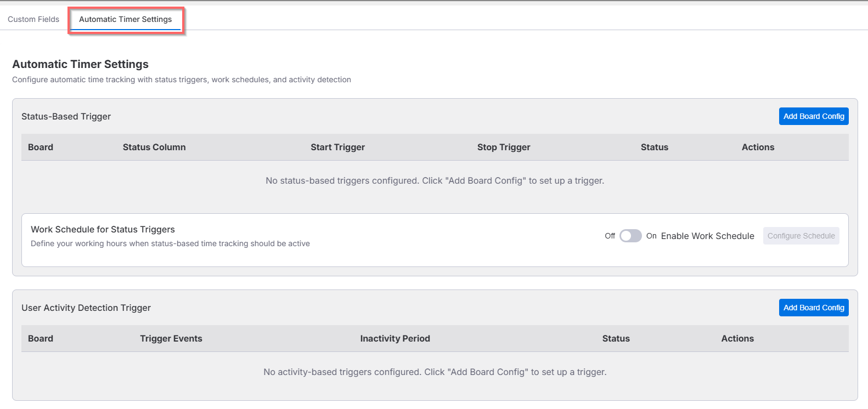Toggle the Enable Work Schedule switch
The image size is (868, 409).
click(630, 236)
